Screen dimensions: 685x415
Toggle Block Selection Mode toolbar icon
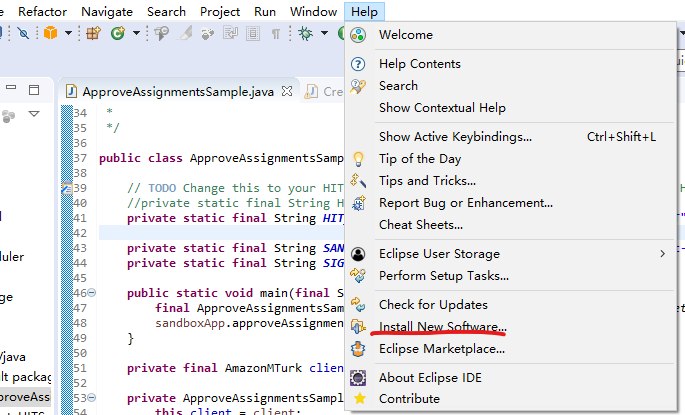tap(253, 34)
